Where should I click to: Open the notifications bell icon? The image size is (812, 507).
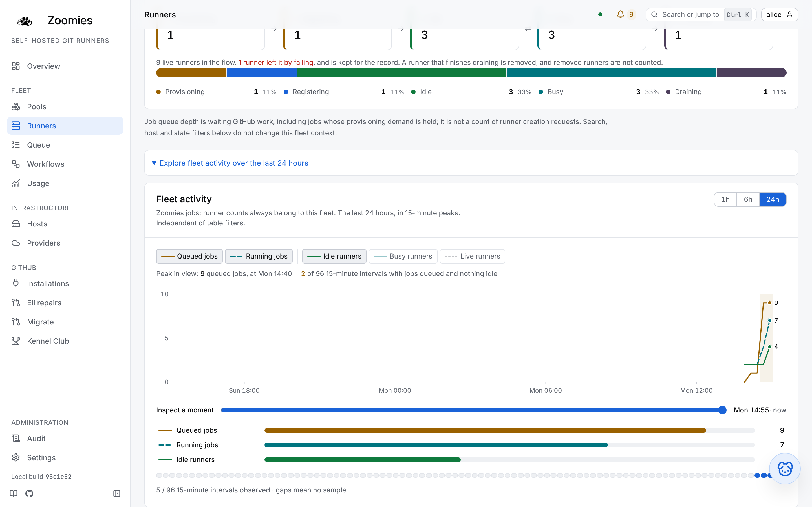(x=620, y=14)
